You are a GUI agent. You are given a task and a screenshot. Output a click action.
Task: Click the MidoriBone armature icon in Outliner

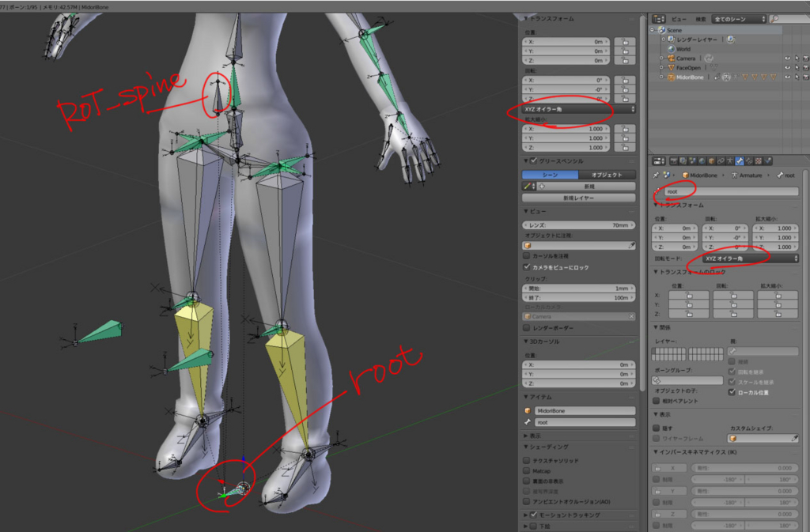click(x=672, y=77)
